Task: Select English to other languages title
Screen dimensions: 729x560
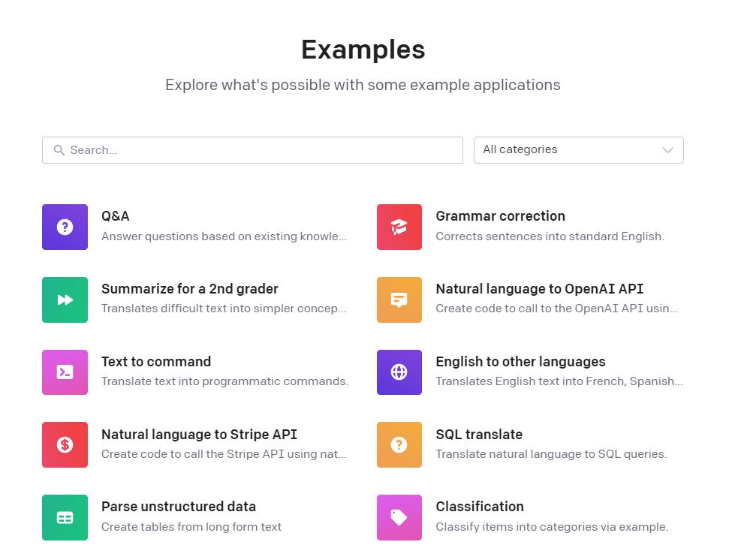Action: tap(520, 362)
